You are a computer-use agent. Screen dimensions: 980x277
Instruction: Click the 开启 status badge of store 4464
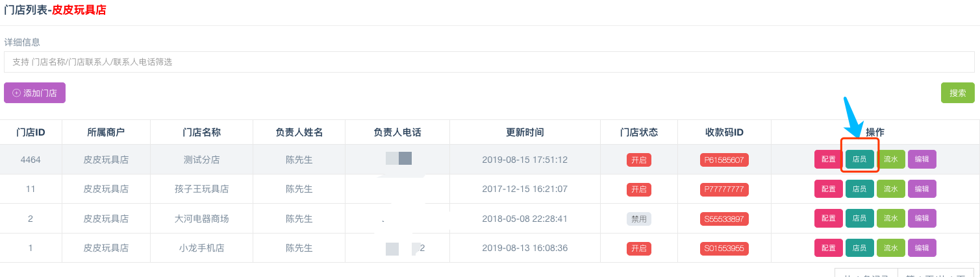coord(638,160)
